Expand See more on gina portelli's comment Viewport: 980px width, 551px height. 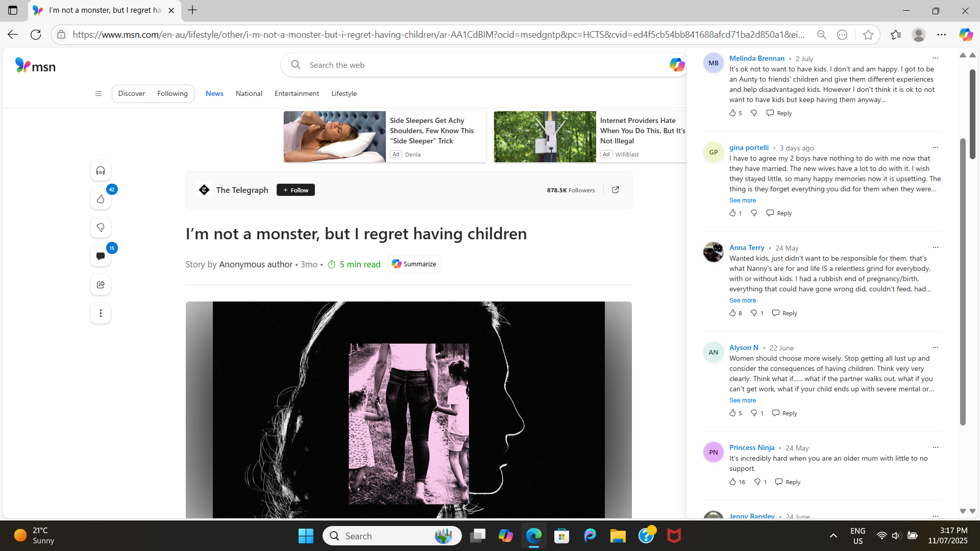(742, 201)
